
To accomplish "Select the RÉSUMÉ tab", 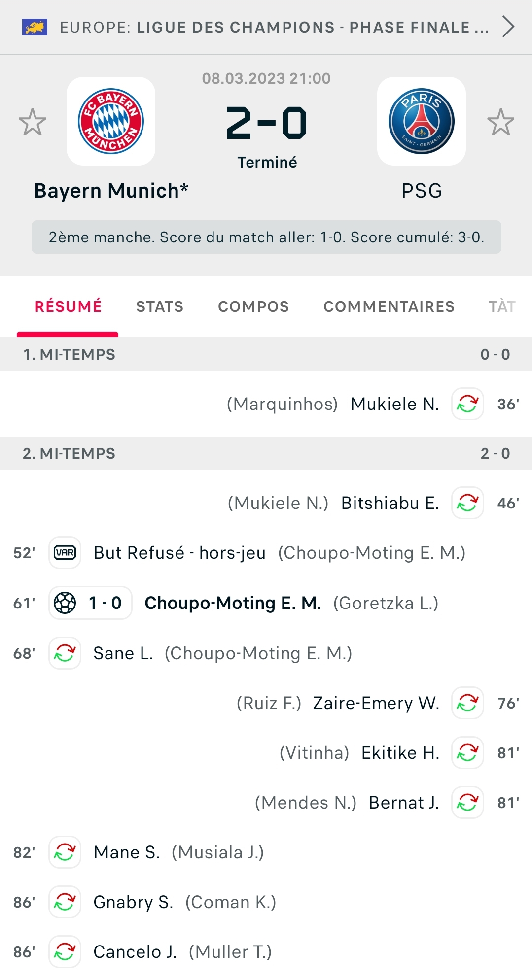I will [68, 306].
